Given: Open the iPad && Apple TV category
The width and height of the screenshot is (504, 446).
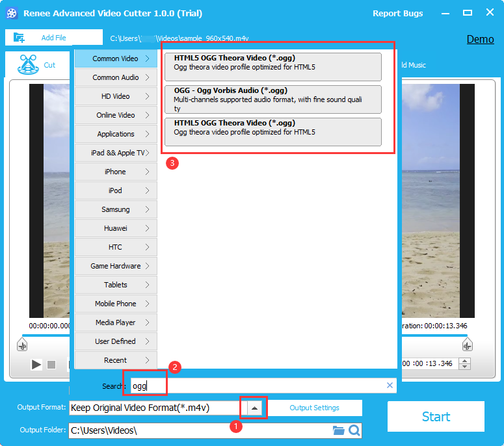Looking at the screenshot, I should pos(116,153).
